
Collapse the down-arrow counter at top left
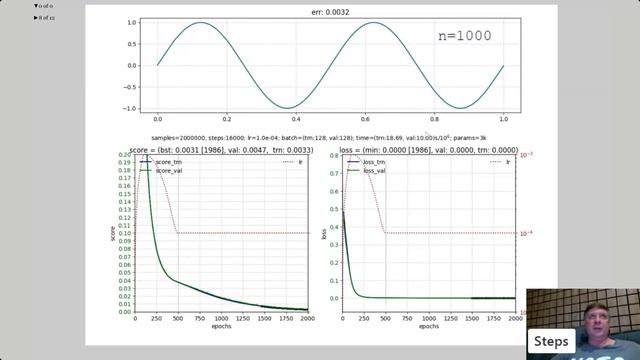click(43, 6)
